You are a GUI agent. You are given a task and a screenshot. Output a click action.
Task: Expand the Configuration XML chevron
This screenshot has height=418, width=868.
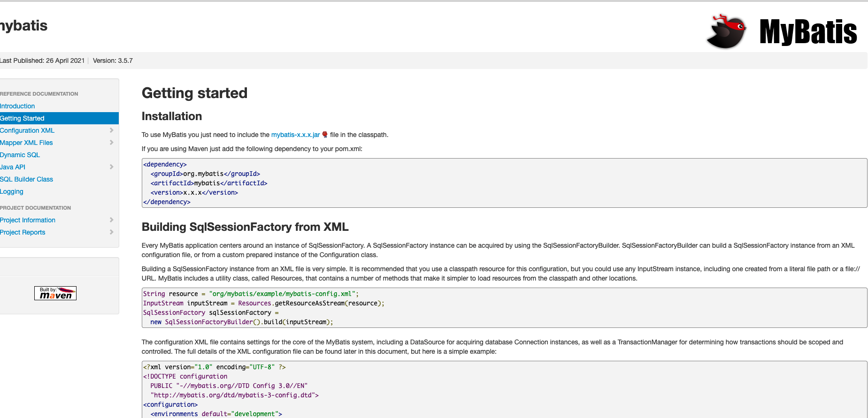coord(112,130)
